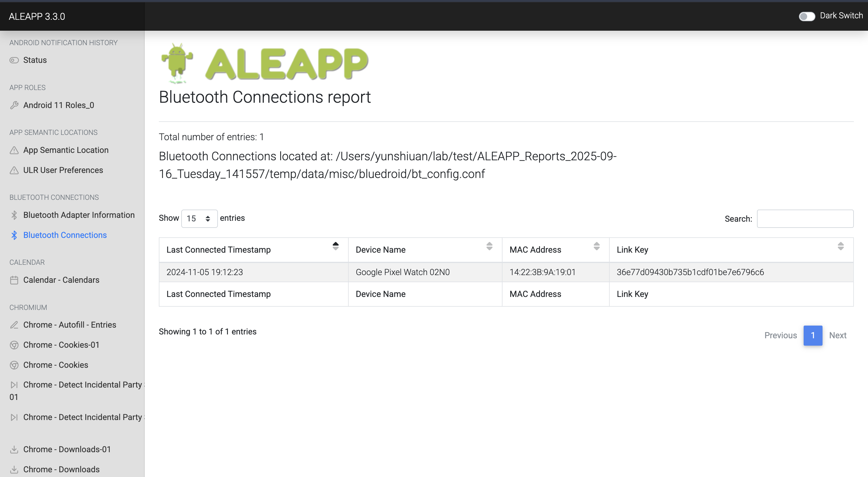Open Chrome - Autofill - Entries report
This screenshot has height=477, width=868.
pyautogui.click(x=70, y=325)
